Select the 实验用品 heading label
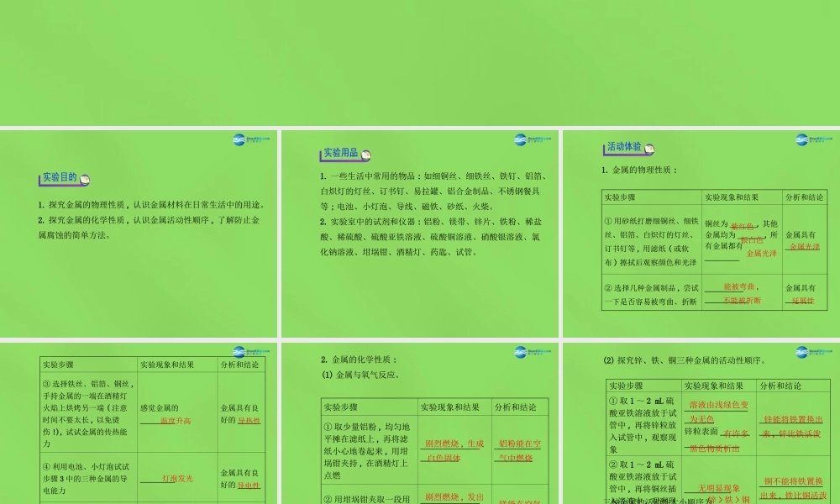 point(340,154)
